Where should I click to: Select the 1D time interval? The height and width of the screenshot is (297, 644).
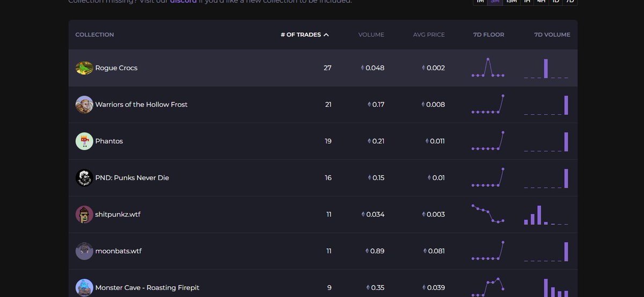(556, 2)
